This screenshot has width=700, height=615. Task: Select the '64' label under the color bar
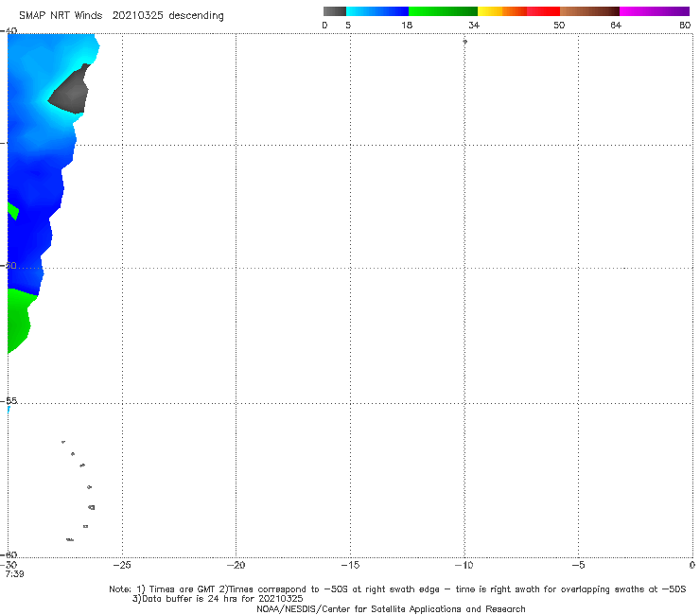pos(616,25)
